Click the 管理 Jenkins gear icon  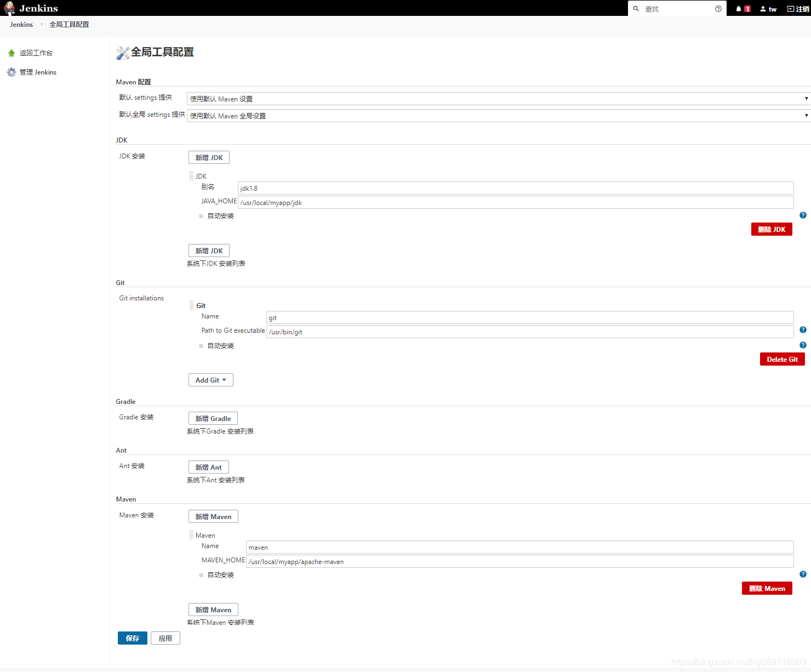click(x=12, y=72)
